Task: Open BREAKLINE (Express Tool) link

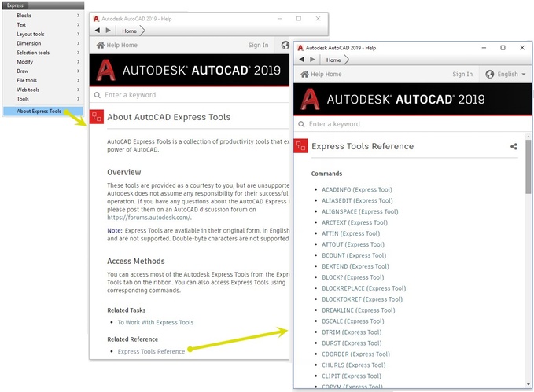Action: (x=359, y=310)
